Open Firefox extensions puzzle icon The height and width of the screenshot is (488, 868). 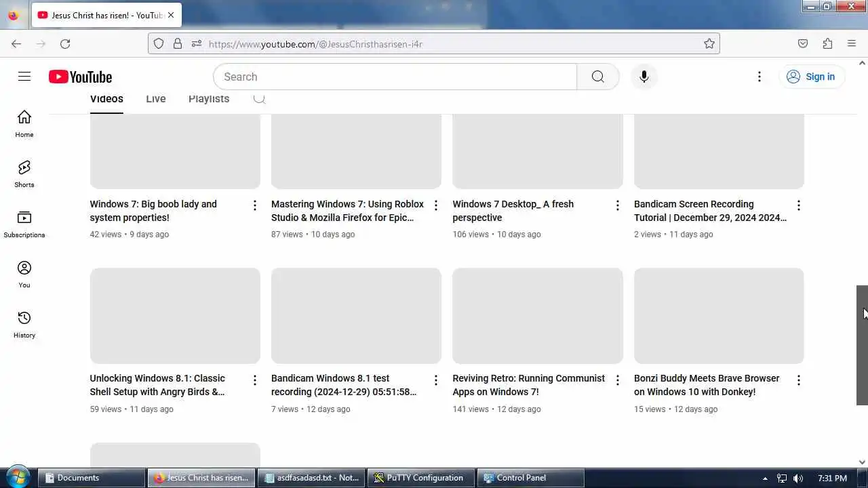(827, 43)
